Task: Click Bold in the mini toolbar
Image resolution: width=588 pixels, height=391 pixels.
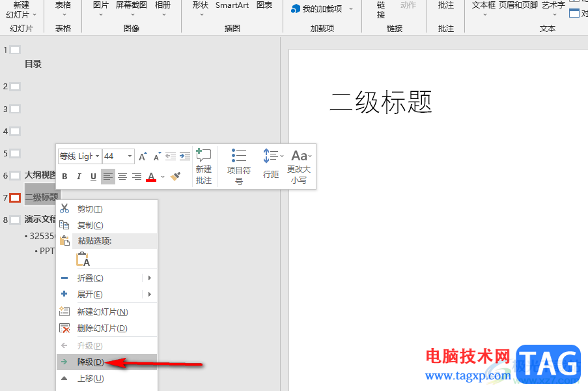Action: pos(64,177)
